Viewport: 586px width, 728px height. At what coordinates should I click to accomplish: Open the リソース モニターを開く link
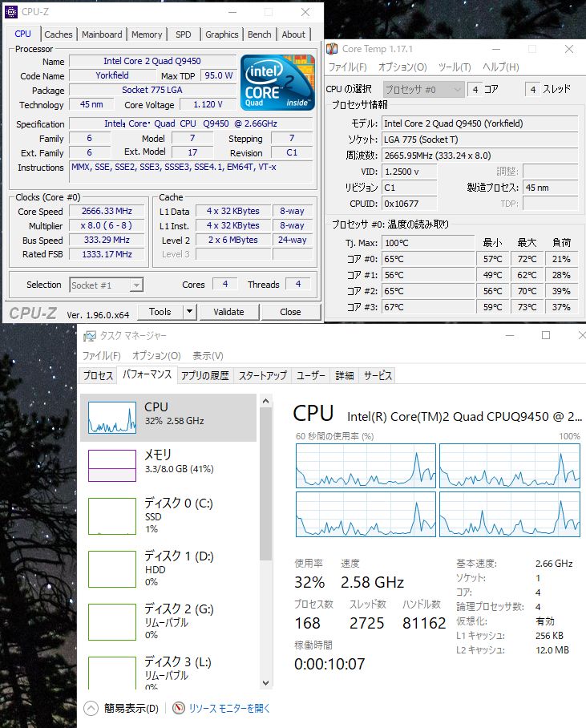pos(229,709)
